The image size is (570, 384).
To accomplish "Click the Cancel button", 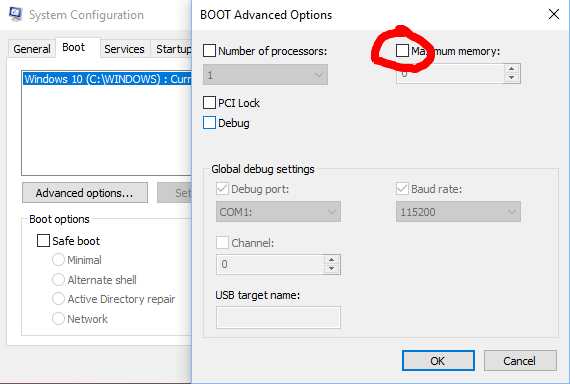I will coord(520,361).
